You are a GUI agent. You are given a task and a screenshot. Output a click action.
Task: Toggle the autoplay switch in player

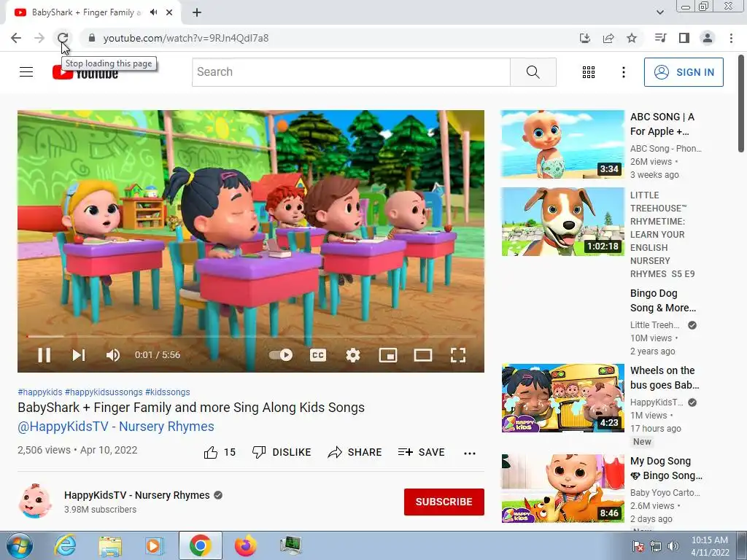click(x=281, y=355)
